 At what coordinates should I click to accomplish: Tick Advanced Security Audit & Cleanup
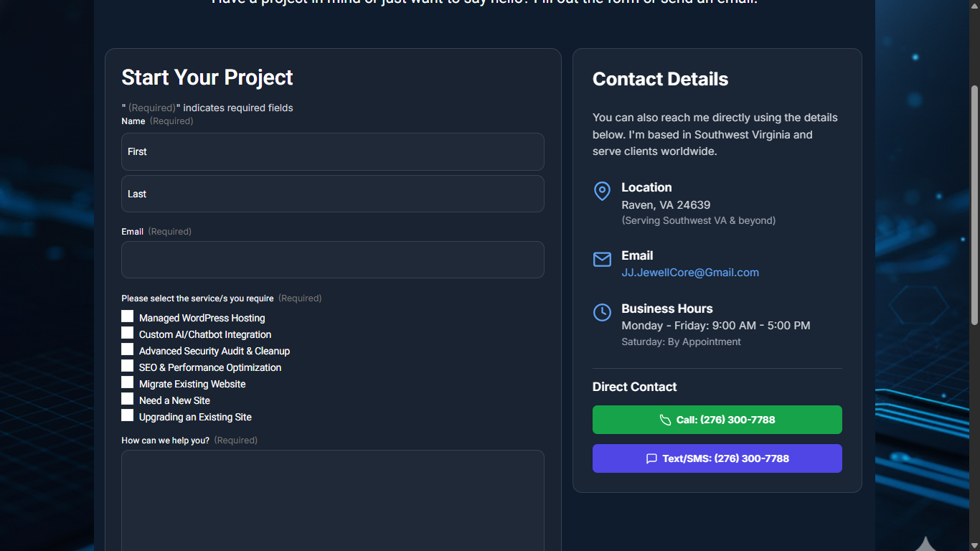(x=128, y=349)
